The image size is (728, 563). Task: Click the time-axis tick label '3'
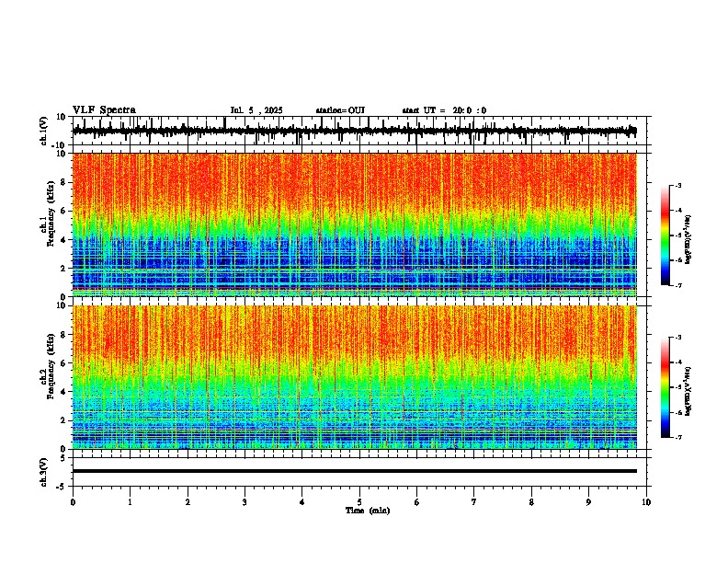click(x=245, y=502)
